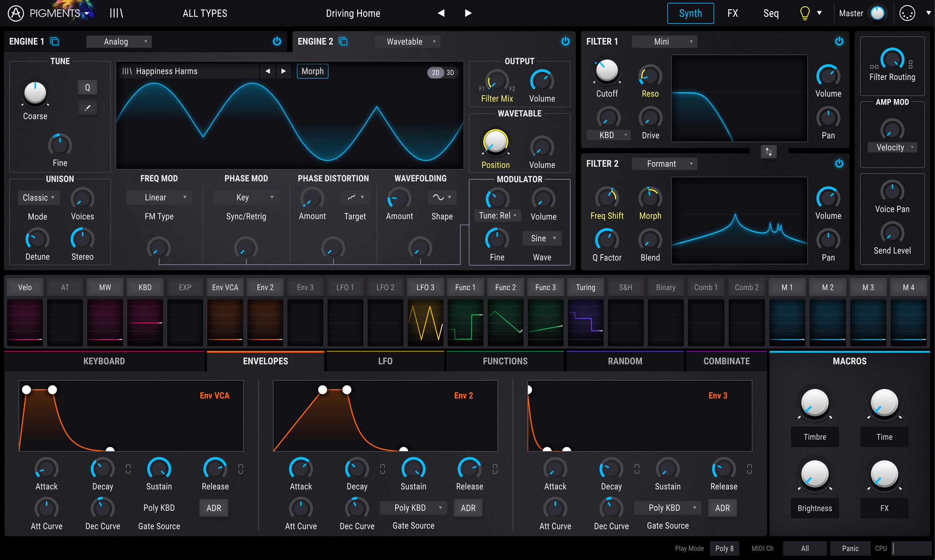Select the LFO 3 modulation slot thumbnail

[x=424, y=323]
